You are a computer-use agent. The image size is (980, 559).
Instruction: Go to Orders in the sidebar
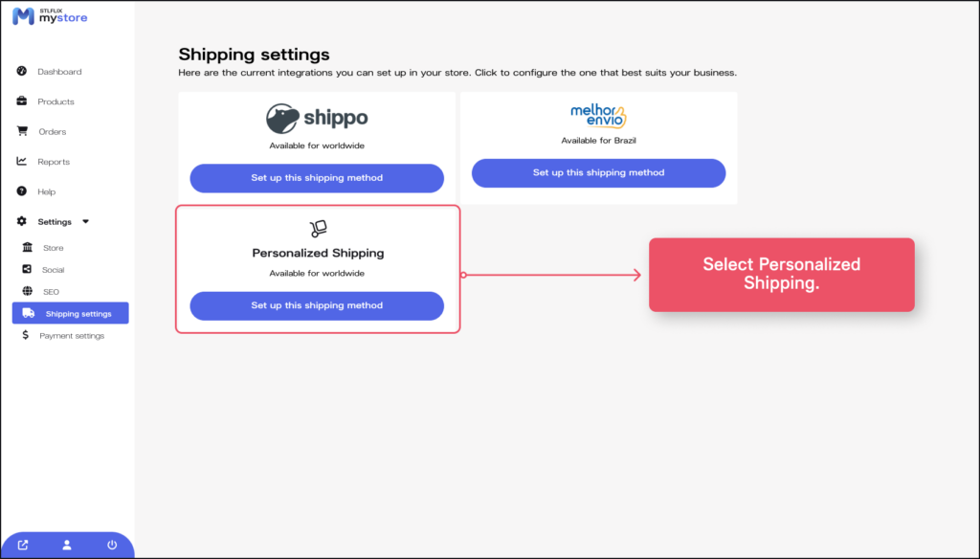click(x=52, y=132)
